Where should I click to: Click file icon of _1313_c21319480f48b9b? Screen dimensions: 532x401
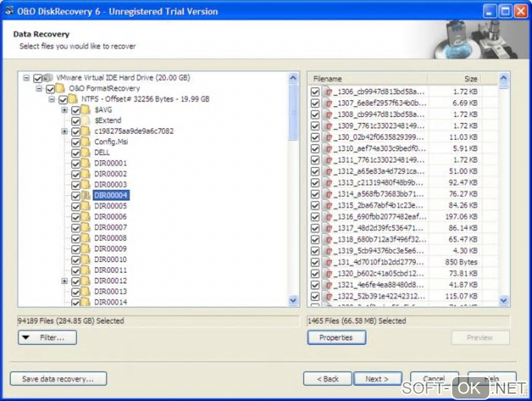coord(328,183)
